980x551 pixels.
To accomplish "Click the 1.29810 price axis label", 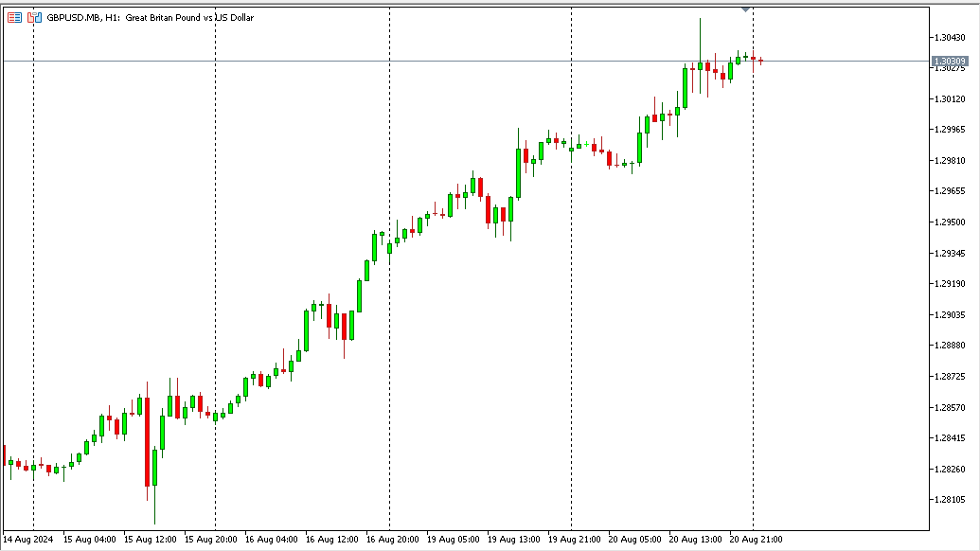I will (x=950, y=161).
